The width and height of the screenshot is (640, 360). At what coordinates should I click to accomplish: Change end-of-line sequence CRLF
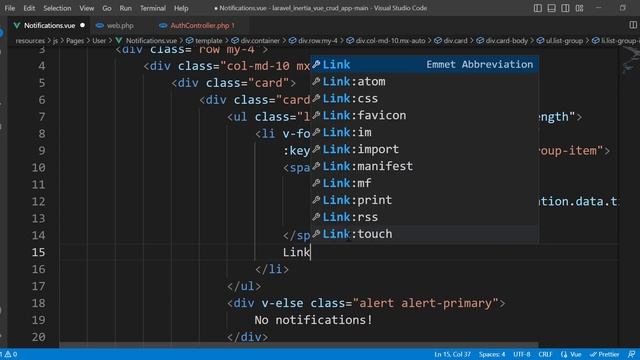[x=545, y=354]
